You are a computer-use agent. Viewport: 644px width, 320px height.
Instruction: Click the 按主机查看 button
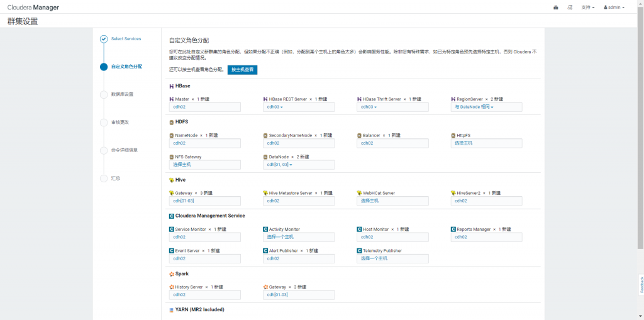click(x=242, y=70)
